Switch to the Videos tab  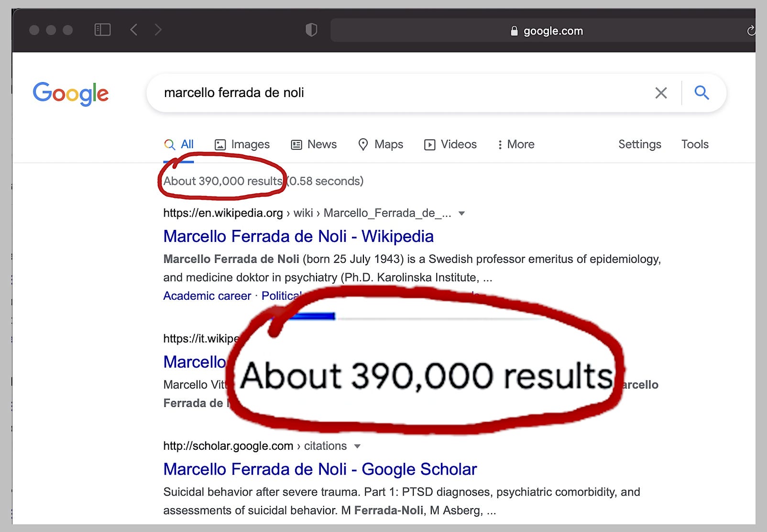pyautogui.click(x=450, y=144)
